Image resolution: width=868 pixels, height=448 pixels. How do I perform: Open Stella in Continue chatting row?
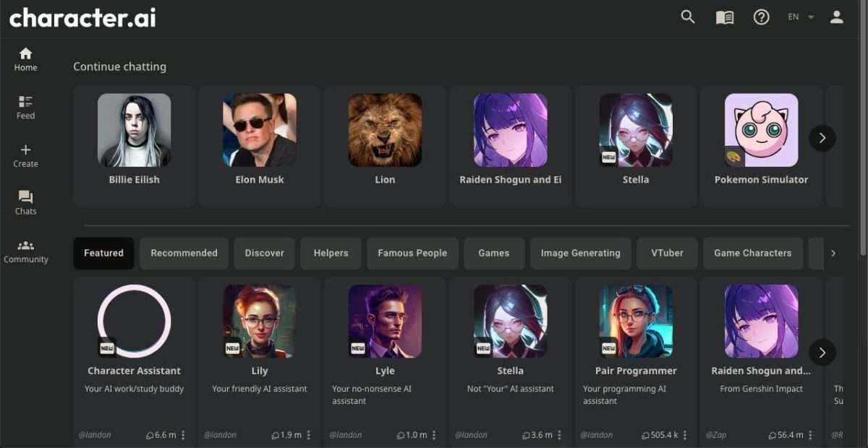pos(636,147)
